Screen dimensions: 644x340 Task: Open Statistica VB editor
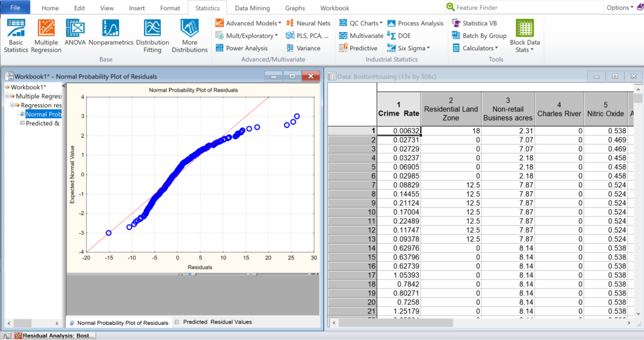tap(475, 23)
